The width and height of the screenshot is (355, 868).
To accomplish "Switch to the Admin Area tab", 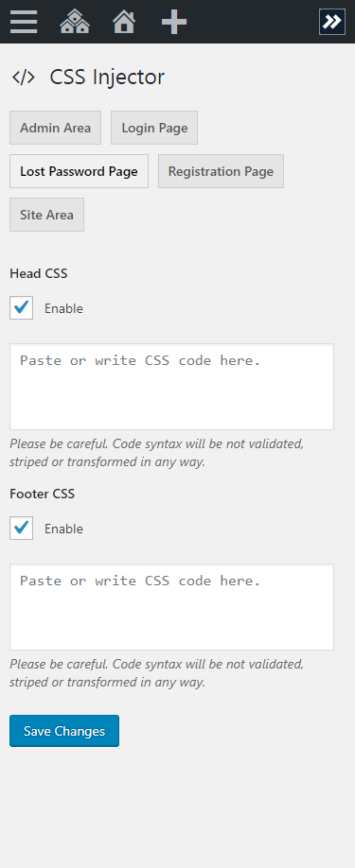I will 56,128.
